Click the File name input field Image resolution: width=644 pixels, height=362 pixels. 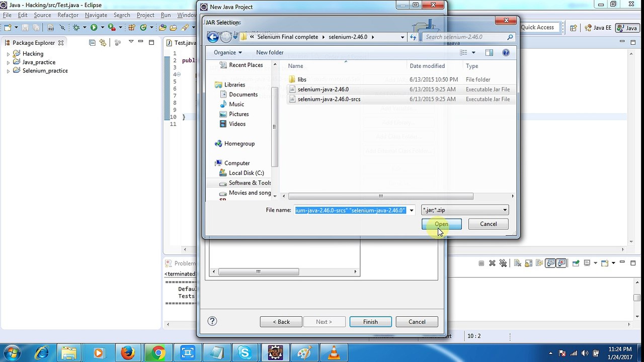click(351, 210)
